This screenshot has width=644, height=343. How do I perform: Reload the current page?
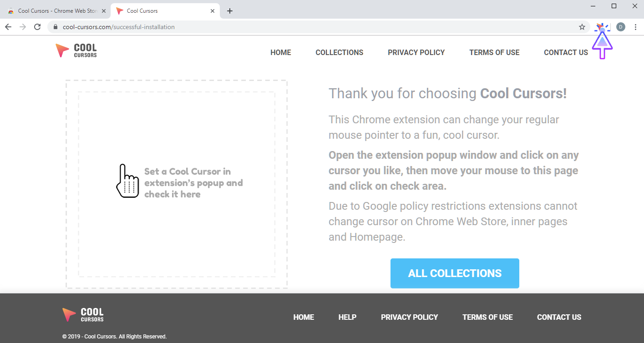click(37, 27)
